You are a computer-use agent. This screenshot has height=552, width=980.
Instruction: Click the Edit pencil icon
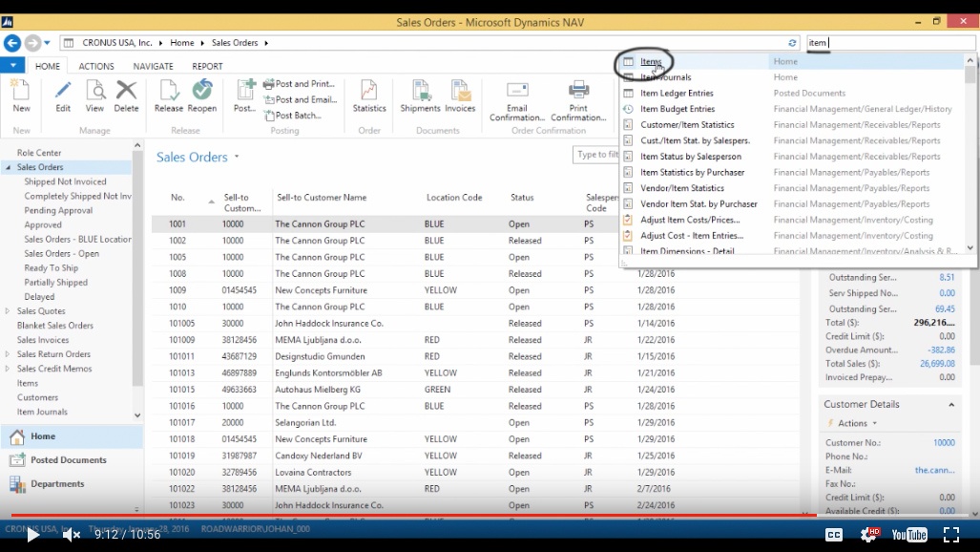(x=63, y=91)
